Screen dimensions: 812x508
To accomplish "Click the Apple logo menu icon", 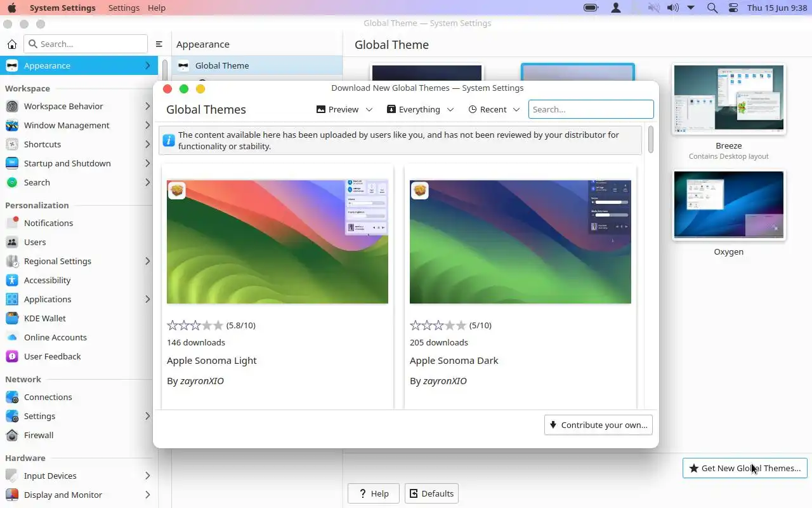I will tap(11, 8).
